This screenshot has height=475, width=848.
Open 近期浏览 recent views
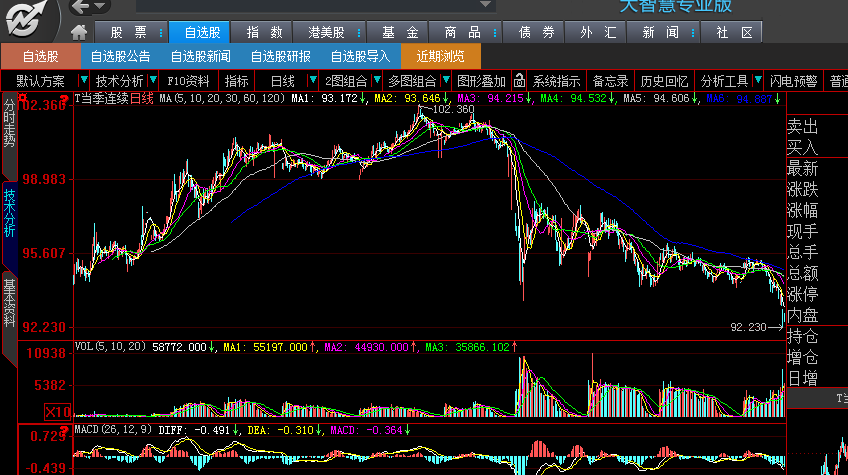[x=440, y=56]
